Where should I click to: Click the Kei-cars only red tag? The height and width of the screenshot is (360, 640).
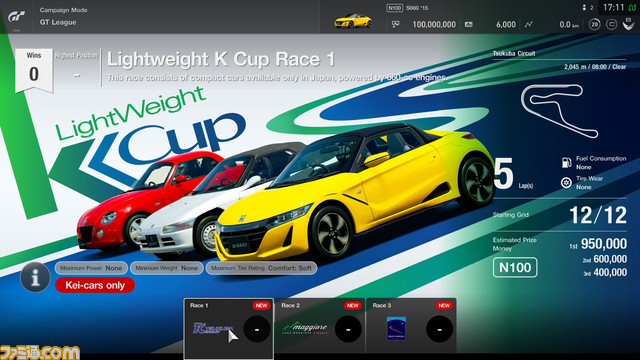point(95,285)
